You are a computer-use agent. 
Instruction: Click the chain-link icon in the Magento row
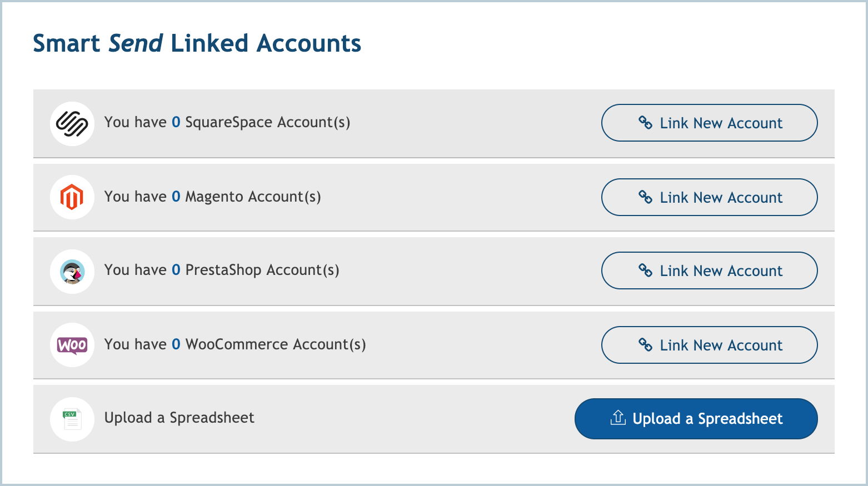click(x=645, y=197)
